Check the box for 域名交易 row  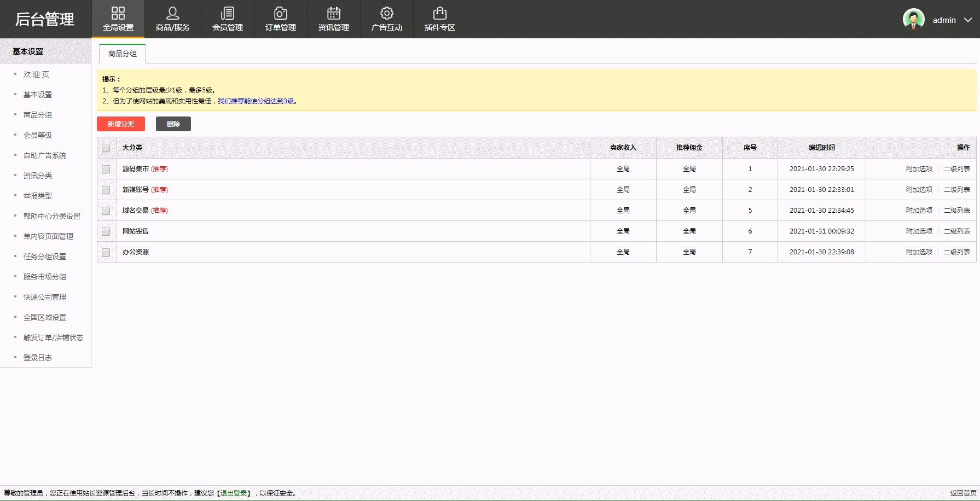(x=106, y=211)
